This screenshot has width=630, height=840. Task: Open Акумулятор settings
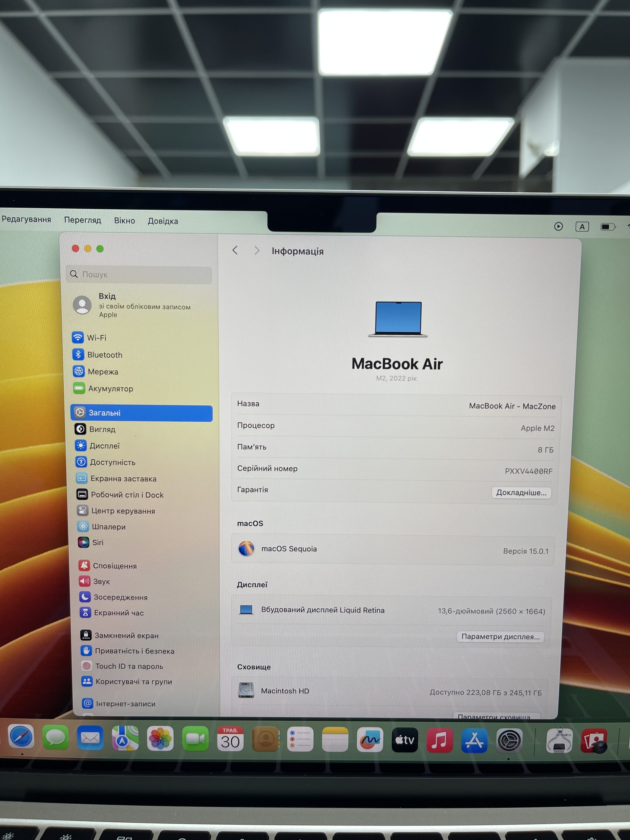103,388
